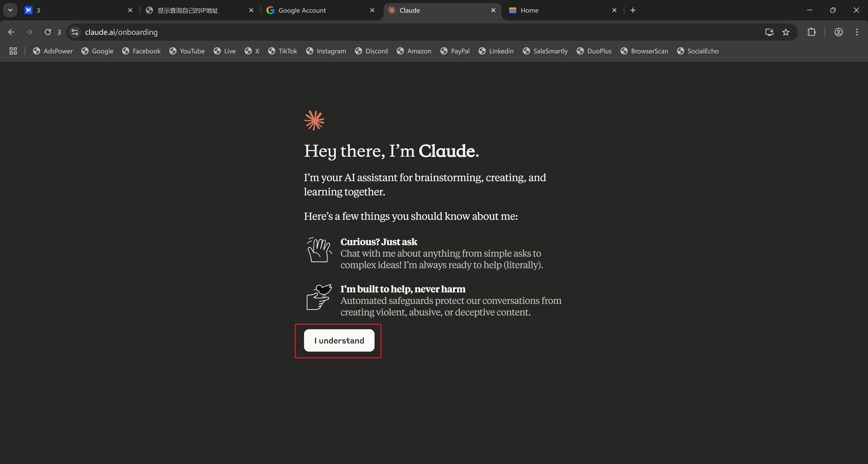Open the Extensions puzzle icon

[811, 32]
